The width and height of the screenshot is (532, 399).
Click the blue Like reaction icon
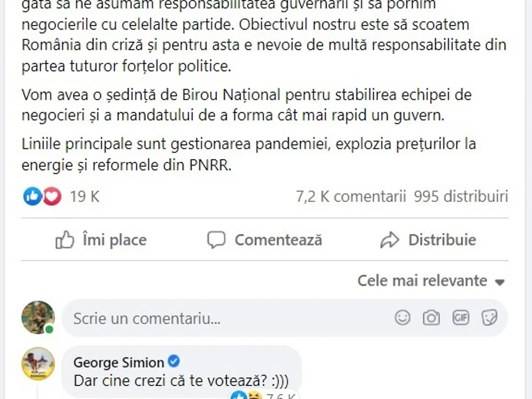[32, 196]
